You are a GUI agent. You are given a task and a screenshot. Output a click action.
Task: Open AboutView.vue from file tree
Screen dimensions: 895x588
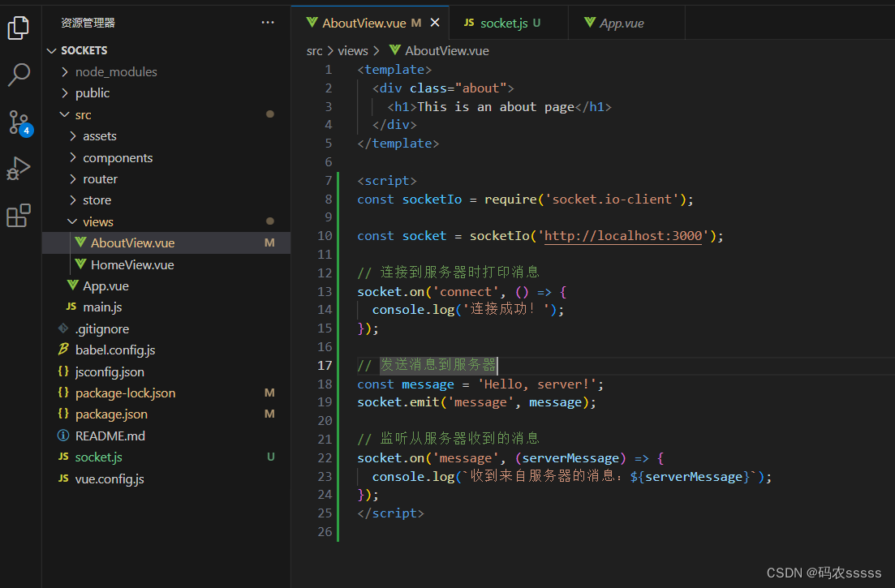pos(131,242)
